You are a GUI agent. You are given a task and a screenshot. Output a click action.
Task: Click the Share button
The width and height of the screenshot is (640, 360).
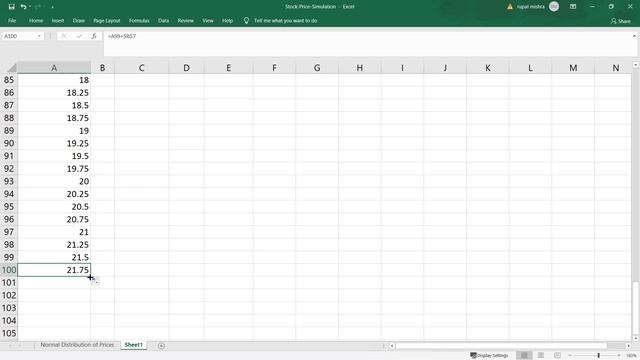[x=620, y=21]
